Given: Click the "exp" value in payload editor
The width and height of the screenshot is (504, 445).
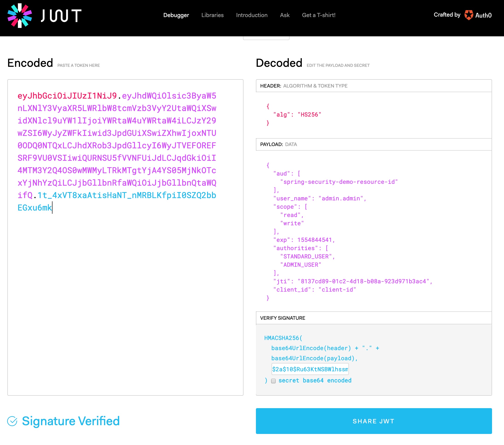Looking at the screenshot, I should 314,240.
